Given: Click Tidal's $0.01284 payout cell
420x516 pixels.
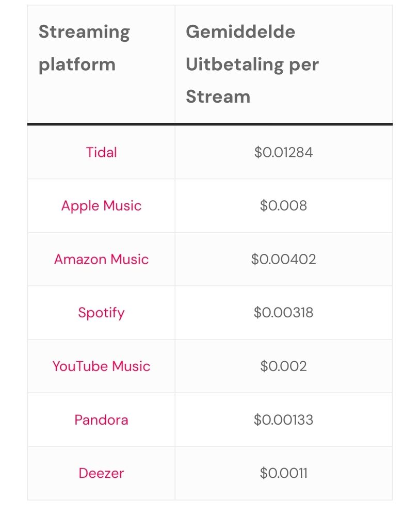Looking at the screenshot, I should tap(283, 152).
